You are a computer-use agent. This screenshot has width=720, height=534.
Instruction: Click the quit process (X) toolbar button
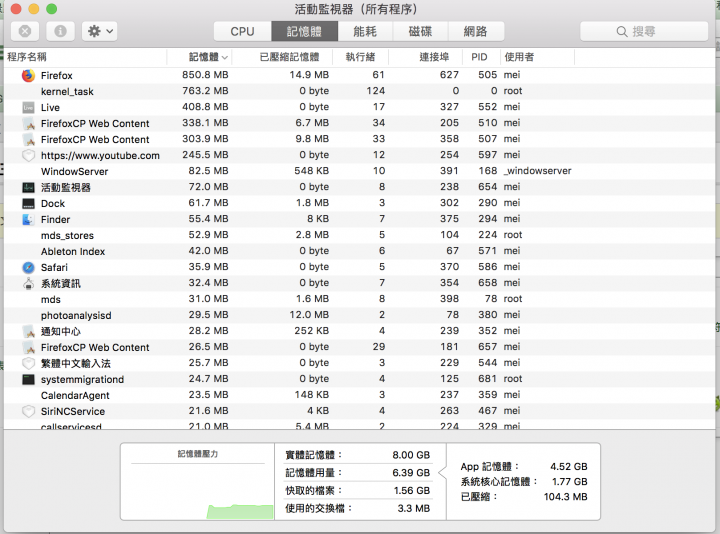coord(25,31)
